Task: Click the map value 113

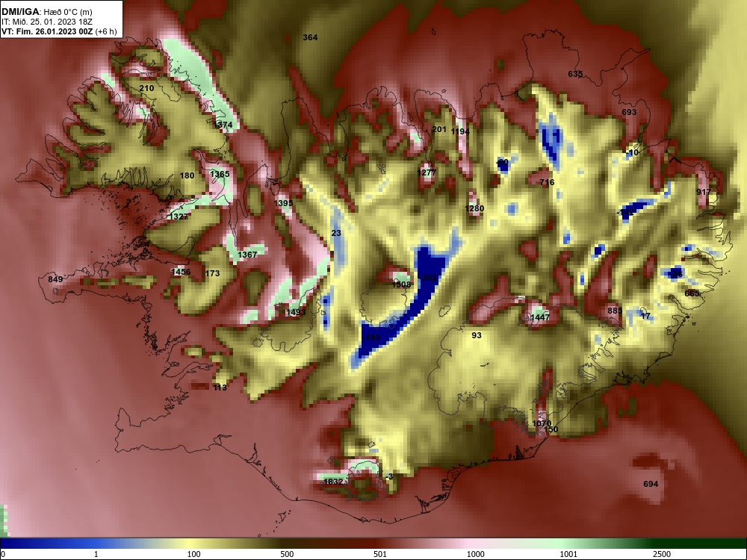Action: [x=220, y=388]
